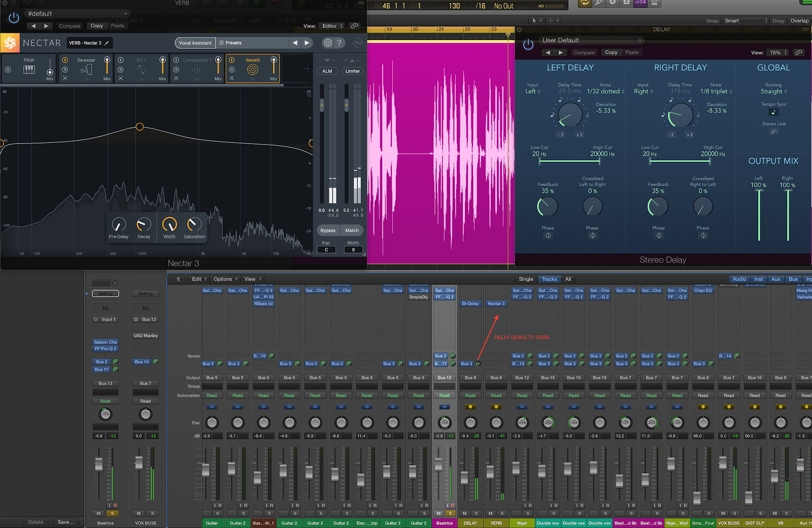Select the EQ 1 module curve icon
The width and height of the screenshot is (812, 528).
[141, 70]
